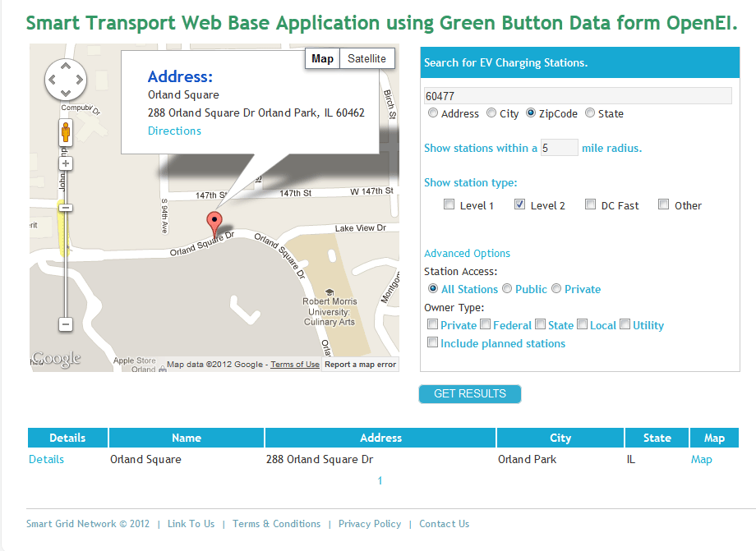Click the State column header in results table
This screenshot has width=756, height=551.
(657, 438)
